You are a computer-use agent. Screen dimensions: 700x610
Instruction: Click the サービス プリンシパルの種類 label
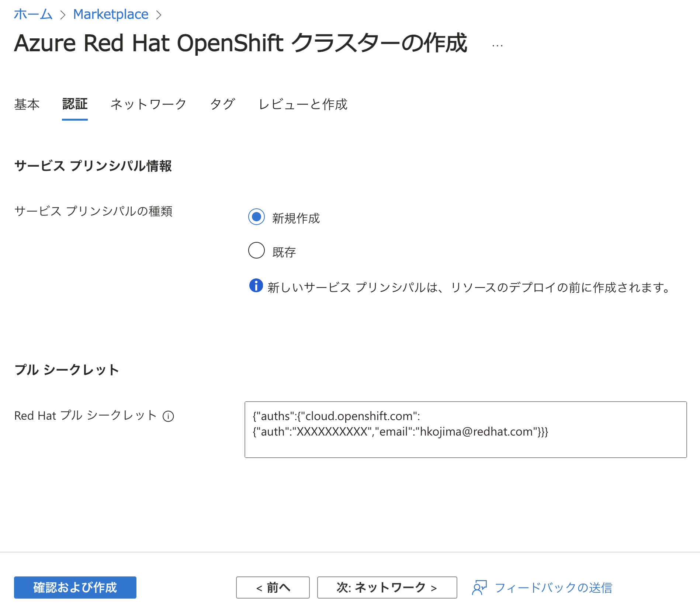[x=93, y=211]
